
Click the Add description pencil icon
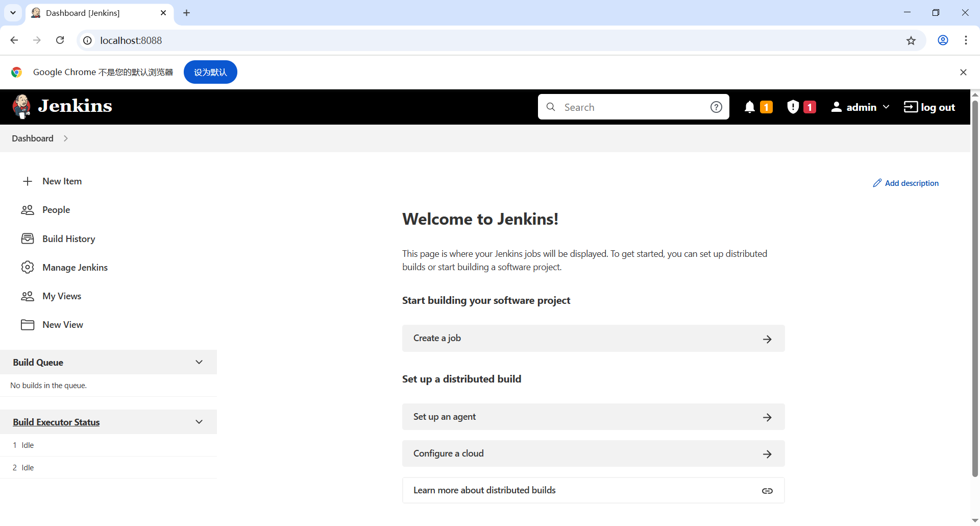tap(877, 183)
